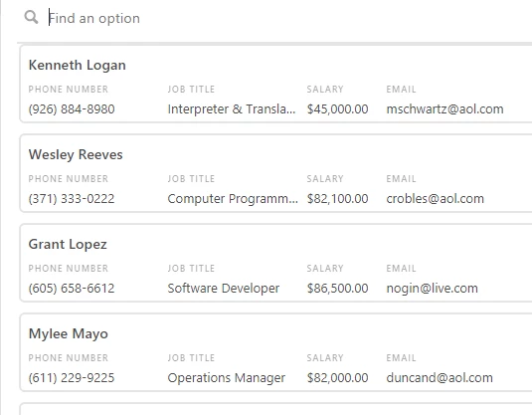Image resolution: width=532 pixels, height=415 pixels.
Task: Click email nogin@live.com
Action: (x=432, y=289)
